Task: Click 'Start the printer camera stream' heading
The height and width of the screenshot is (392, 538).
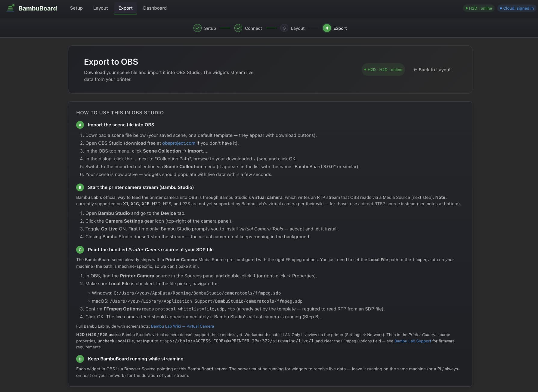Action: (x=141, y=187)
